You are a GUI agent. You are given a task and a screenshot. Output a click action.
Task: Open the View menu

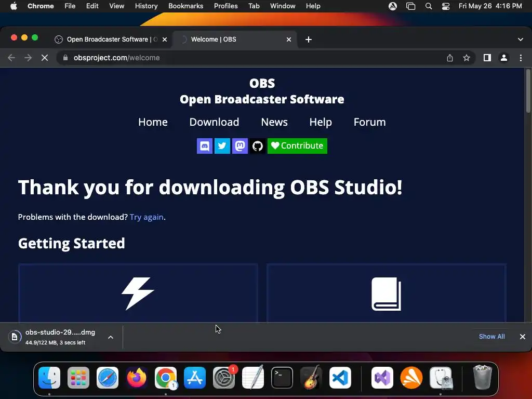click(116, 6)
